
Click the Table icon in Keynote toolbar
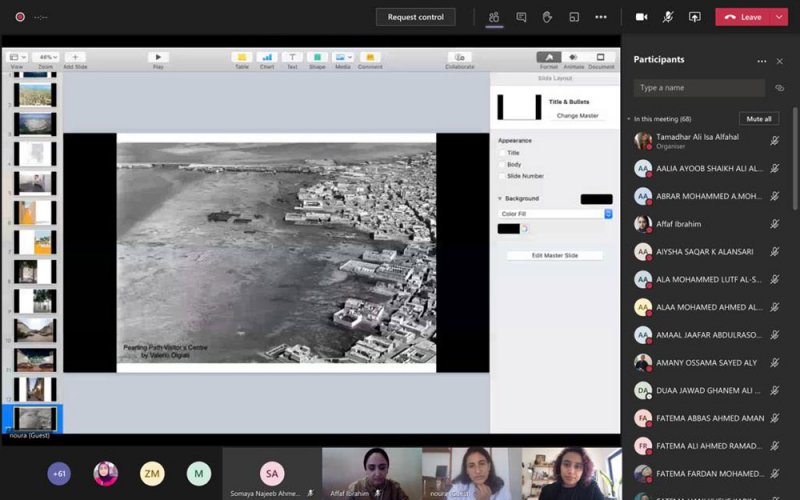click(x=242, y=57)
